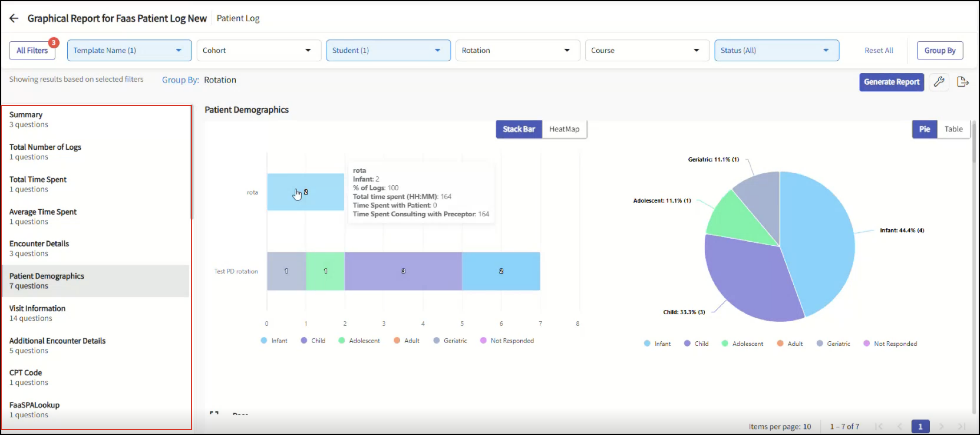980x435 pixels.
Task: Open the Encounter Details section
Action: tap(95, 248)
